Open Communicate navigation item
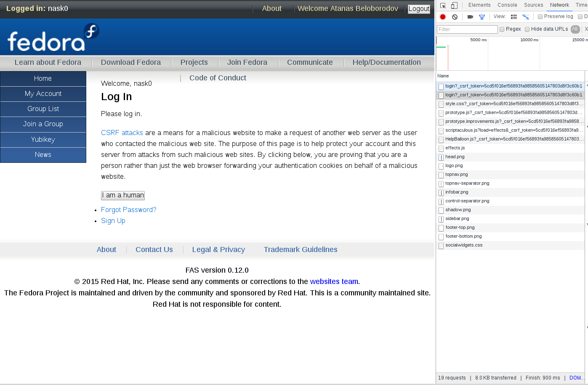588x385 pixels. pos(310,62)
